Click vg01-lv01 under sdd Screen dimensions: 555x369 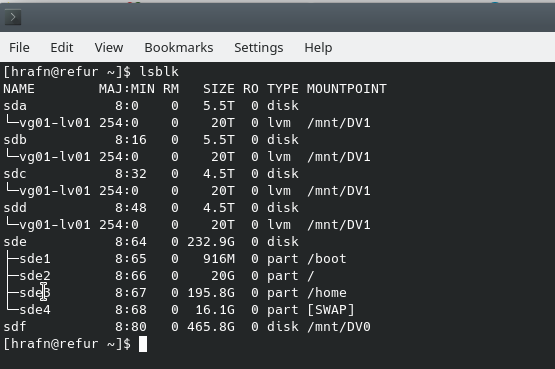click(55, 225)
